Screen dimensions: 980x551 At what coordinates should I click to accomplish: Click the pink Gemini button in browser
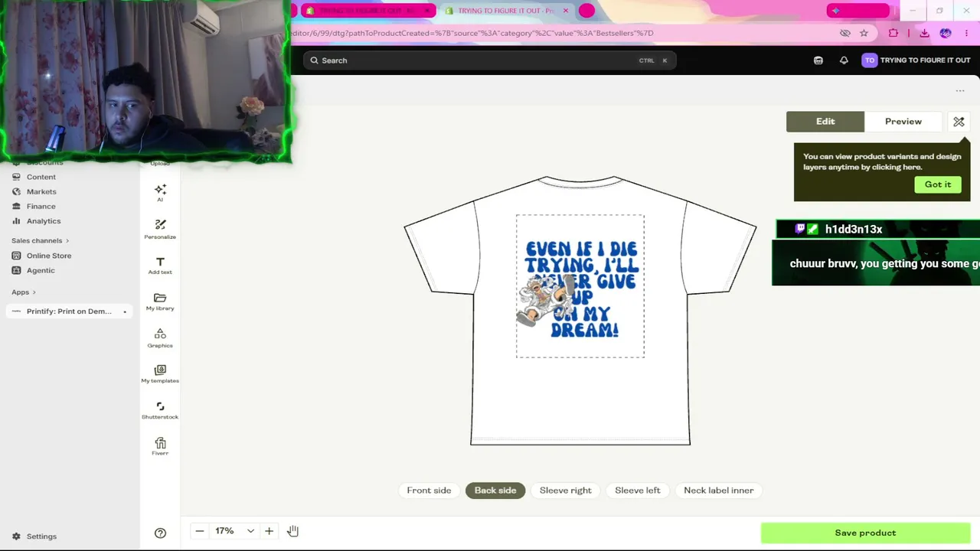(857, 11)
